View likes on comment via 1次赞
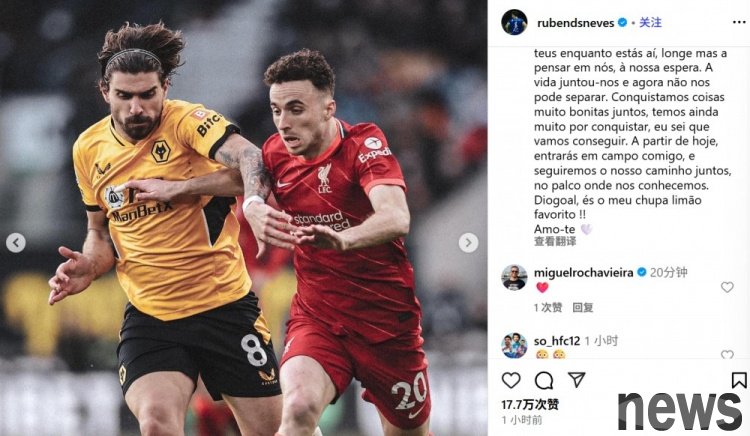 point(548,307)
